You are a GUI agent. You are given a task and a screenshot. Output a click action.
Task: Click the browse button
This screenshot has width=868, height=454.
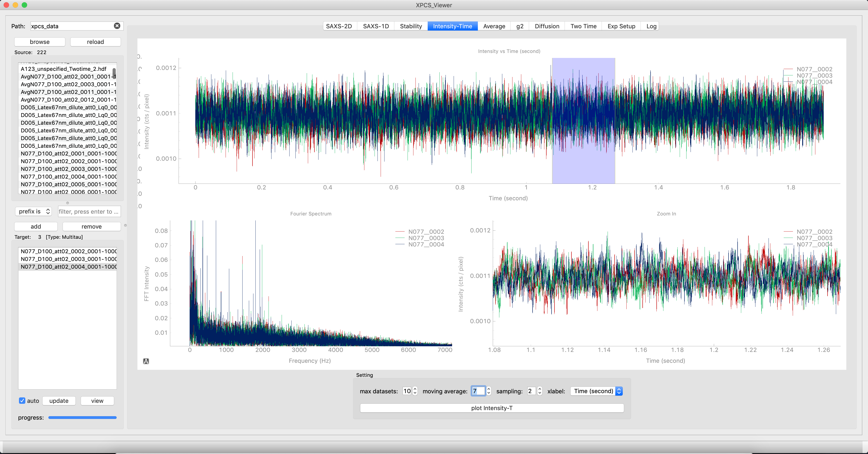40,42
